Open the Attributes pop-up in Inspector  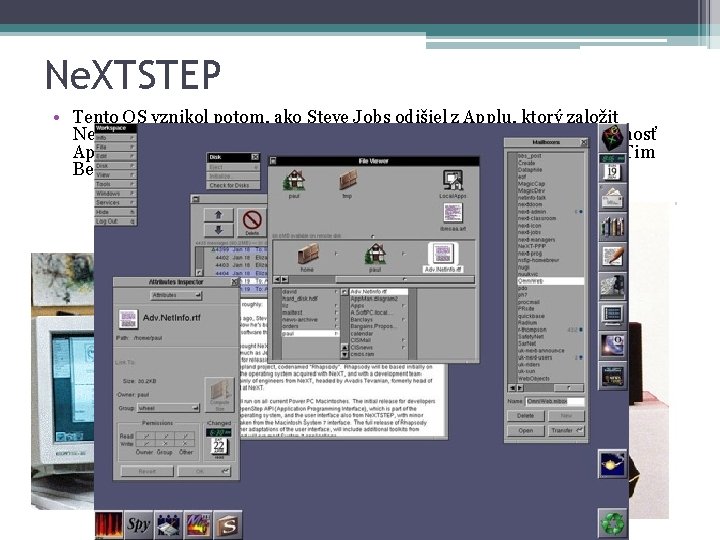176,295
